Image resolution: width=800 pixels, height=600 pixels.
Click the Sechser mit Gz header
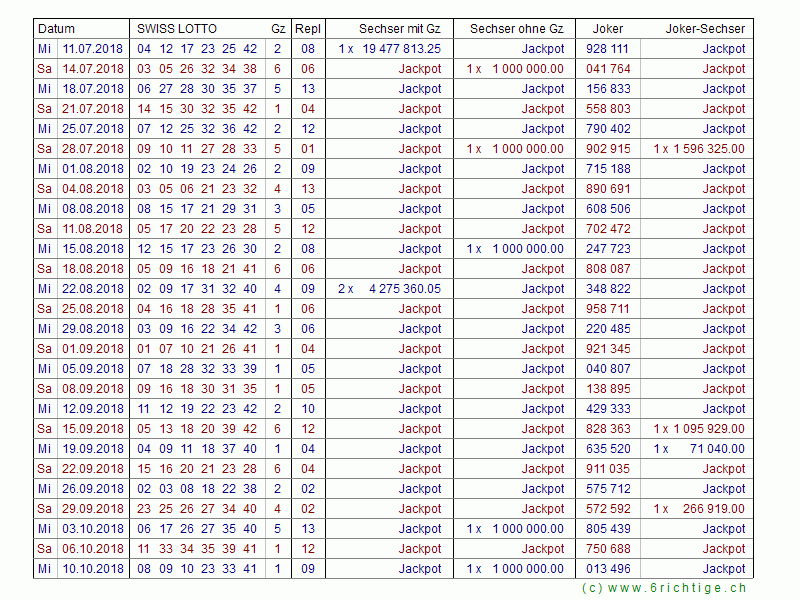[x=400, y=29]
